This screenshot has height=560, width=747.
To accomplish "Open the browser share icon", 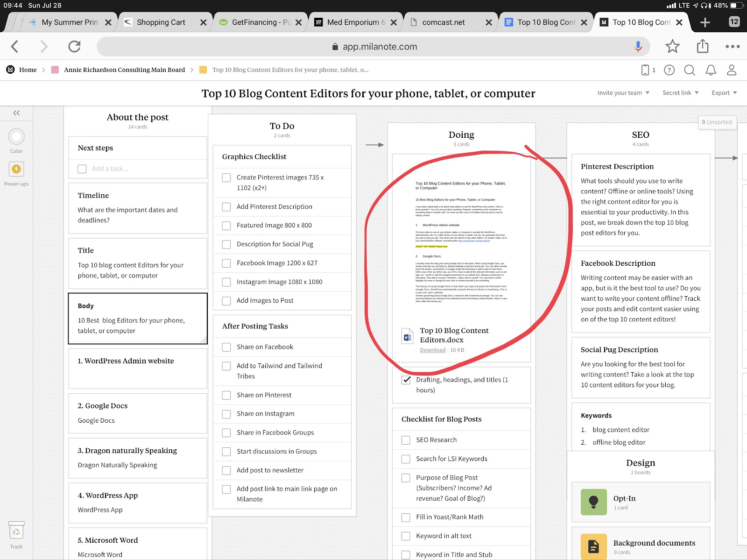I will coord(702,46).
